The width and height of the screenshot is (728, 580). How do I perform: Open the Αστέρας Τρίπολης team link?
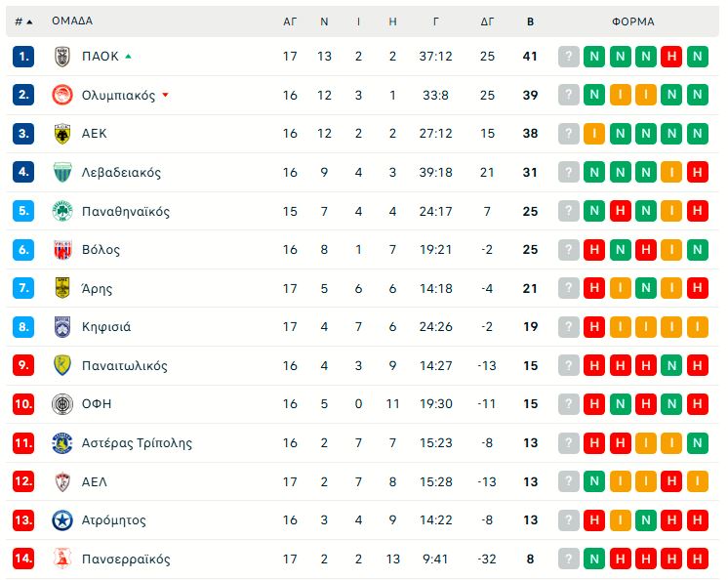pyautogui.click(x=136, y=443)
